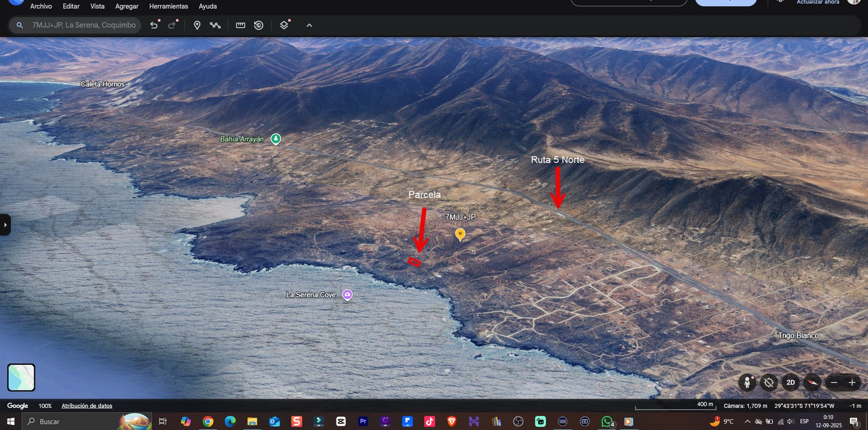Open the map layers icon
This screenshot has width=868, height=430.
click(284, 26)
